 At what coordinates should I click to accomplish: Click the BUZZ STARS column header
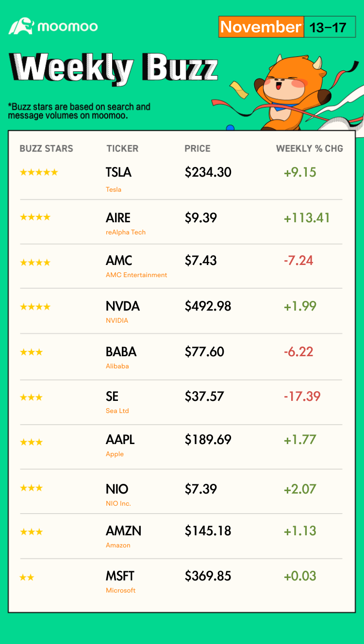coord(46,149)
